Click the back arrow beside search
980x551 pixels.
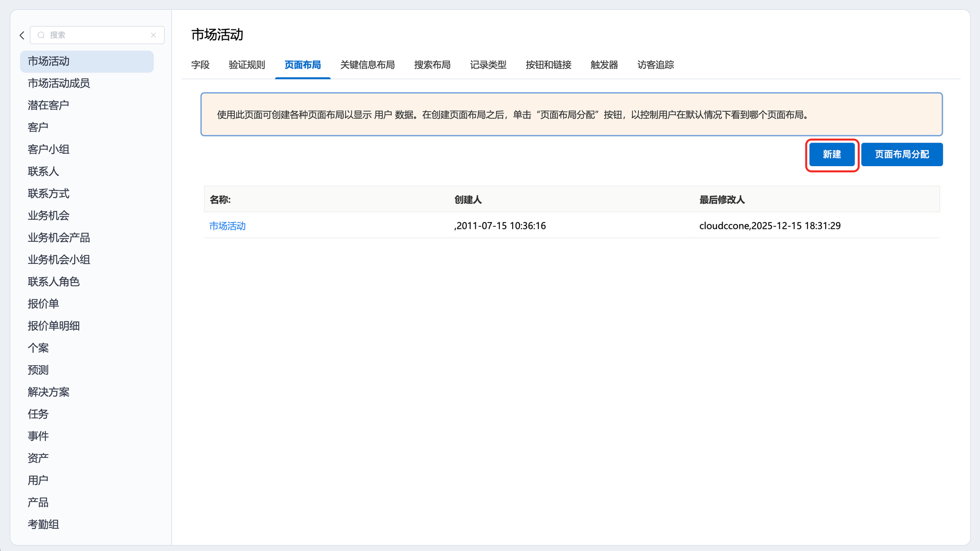(22, 35)
